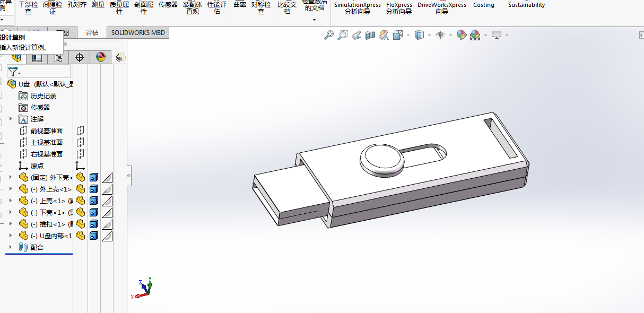
Task: Click the Previous View icon
Action: (x=356, y=35)
